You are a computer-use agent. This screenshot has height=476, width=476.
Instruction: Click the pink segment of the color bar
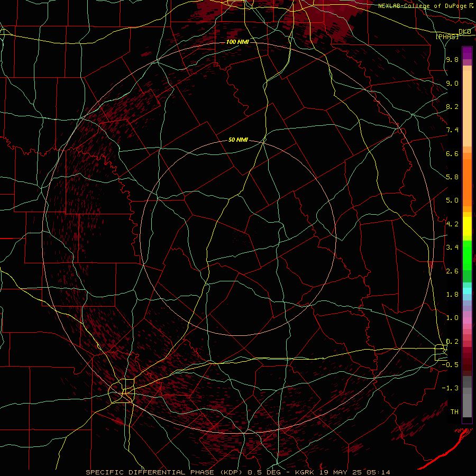click(467, 321)
